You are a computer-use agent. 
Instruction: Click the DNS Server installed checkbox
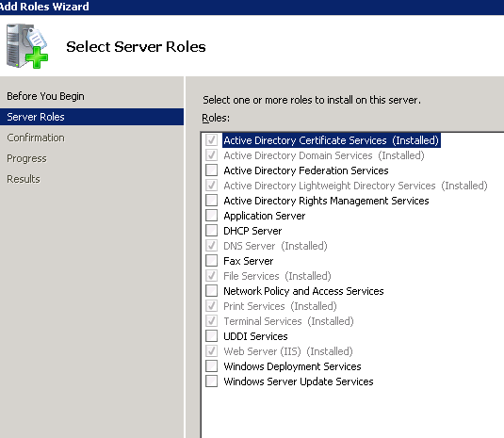point(212,246)
